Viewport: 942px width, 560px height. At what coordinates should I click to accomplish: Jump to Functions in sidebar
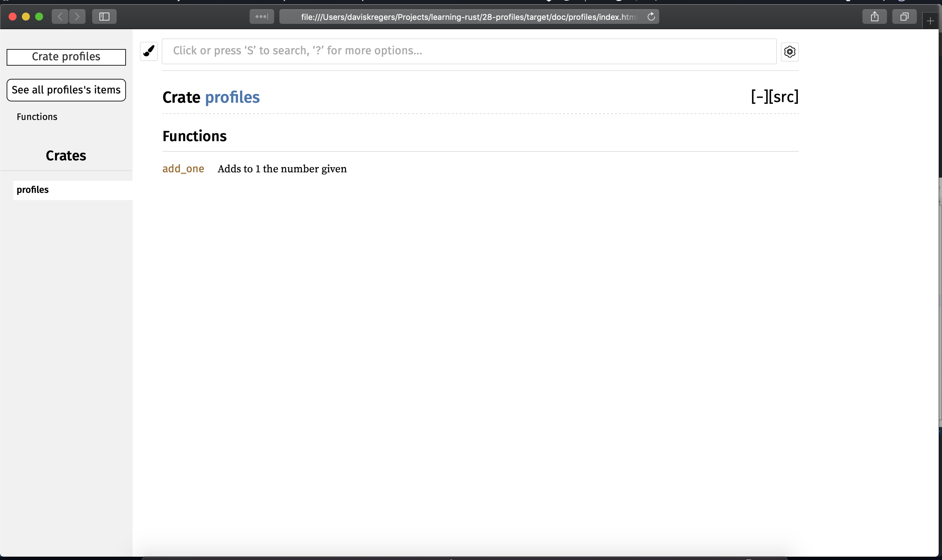[37, 117]
